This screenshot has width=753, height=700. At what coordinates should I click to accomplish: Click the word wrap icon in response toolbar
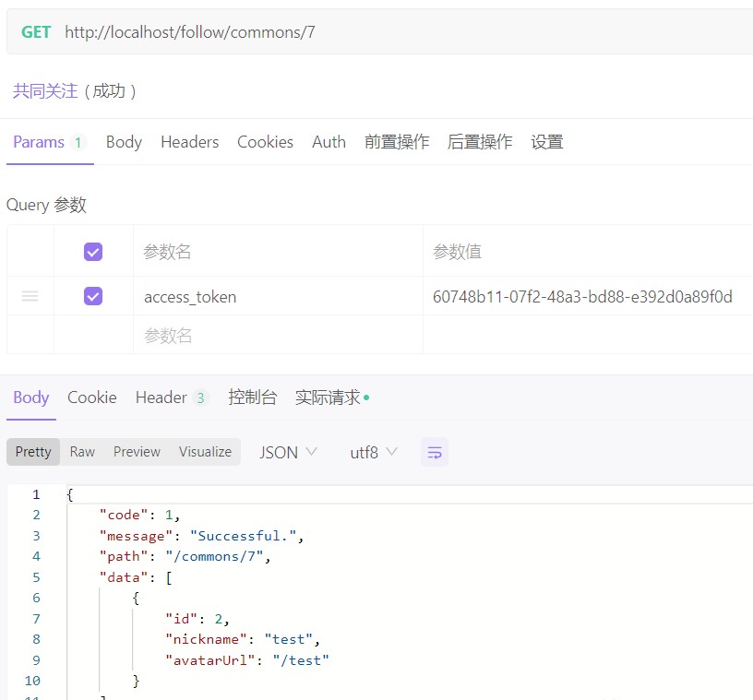click(x=435, y=452)
